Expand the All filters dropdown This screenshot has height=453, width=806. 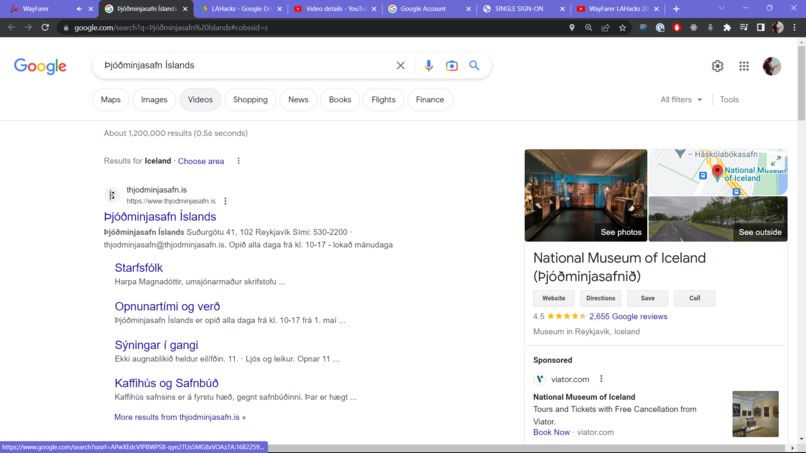[681, 100]
